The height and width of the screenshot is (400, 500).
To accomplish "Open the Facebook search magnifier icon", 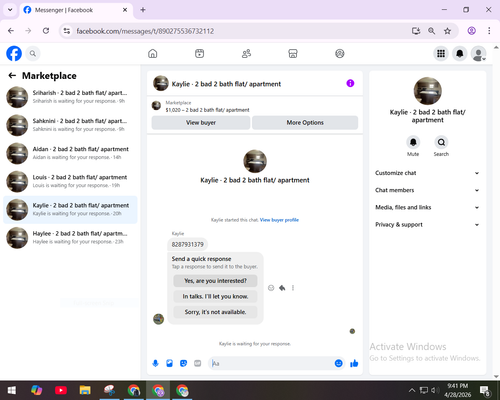I will pos(33,53).
